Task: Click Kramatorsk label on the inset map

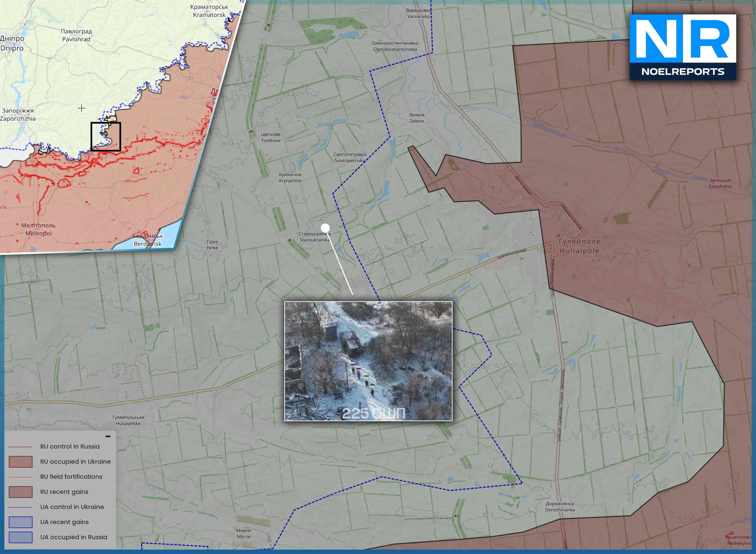Action: 209,11
